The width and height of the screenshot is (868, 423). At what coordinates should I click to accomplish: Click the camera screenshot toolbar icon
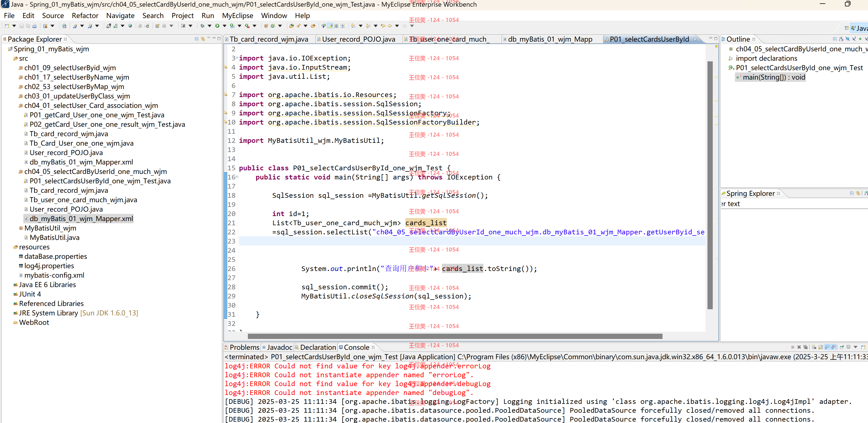(x=183, y=26)
